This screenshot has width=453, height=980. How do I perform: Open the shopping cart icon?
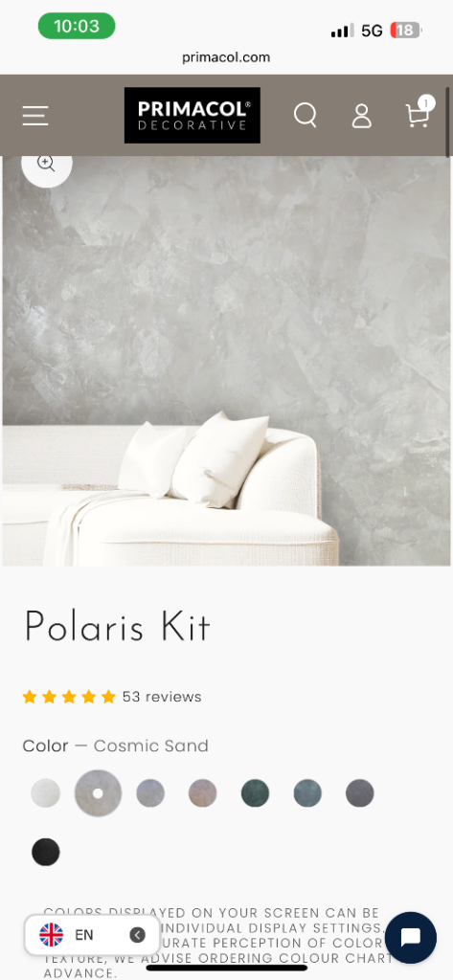(418, 115)
